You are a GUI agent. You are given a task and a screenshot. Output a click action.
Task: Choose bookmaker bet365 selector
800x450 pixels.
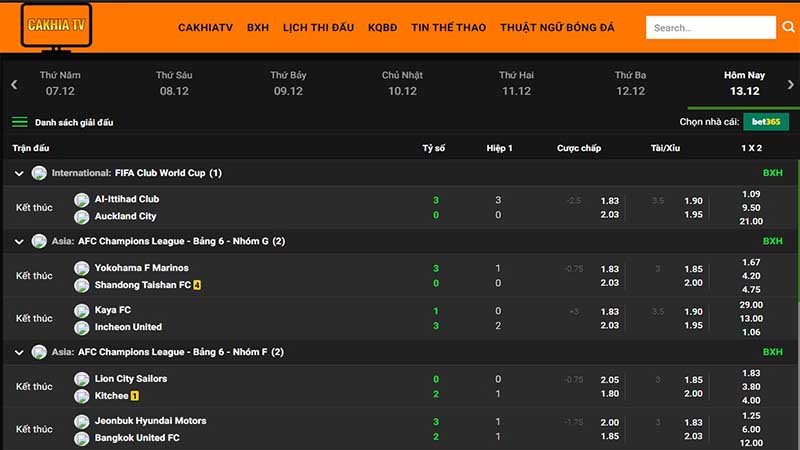[766, 122]
